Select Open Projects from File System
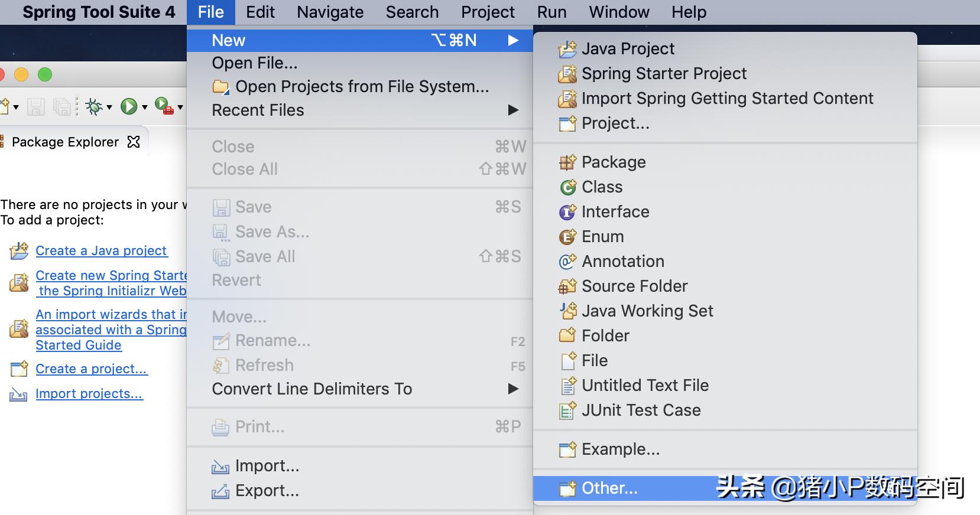This screenshot has width=980, height=515. [362, 87]
